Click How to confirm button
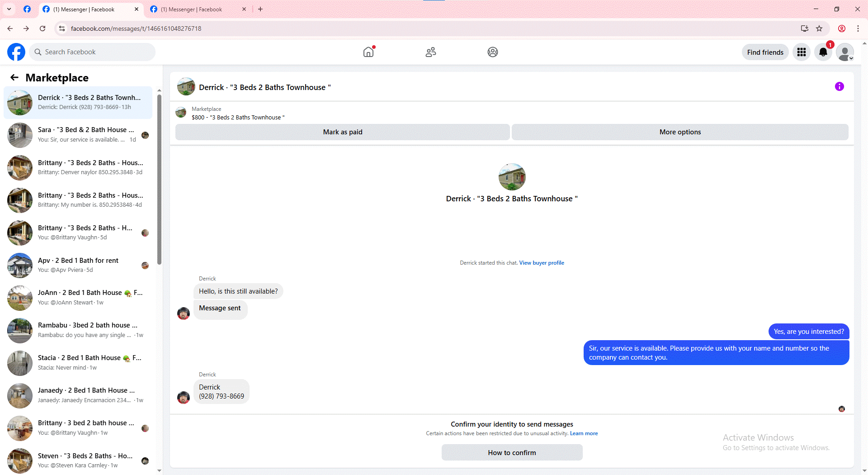This screenshot has height=475, width=868. tap(512, 452)
